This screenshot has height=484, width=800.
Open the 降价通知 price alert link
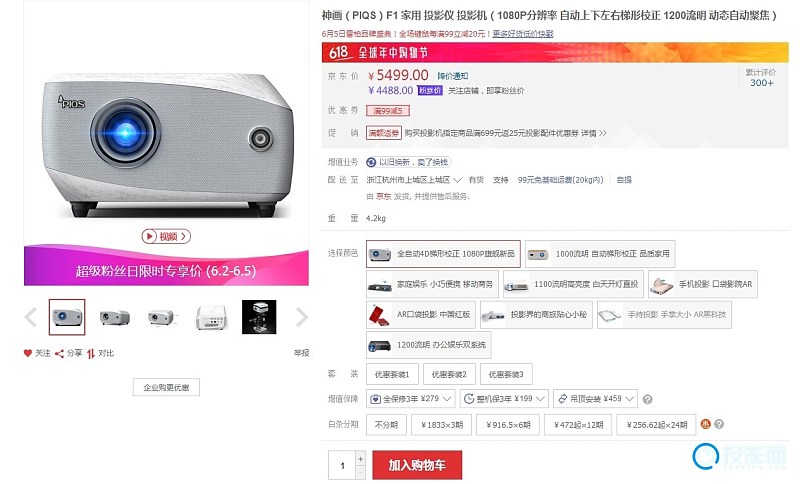click(x=453, y=76)
